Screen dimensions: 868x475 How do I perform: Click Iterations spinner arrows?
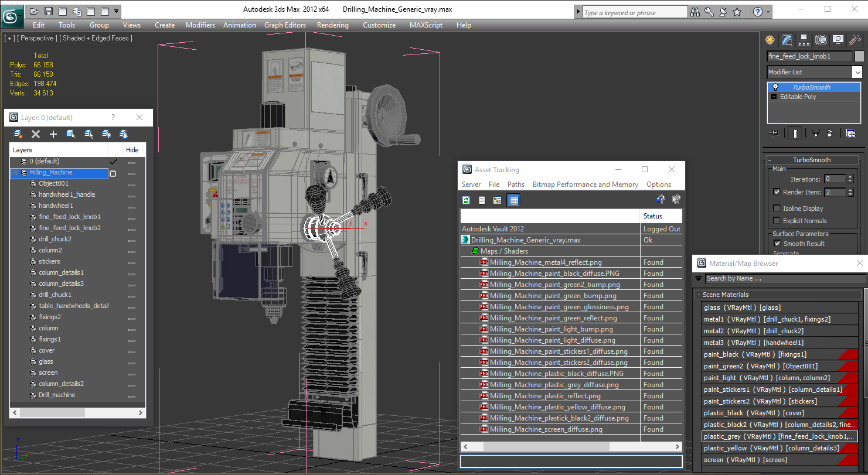pos(850,179)
